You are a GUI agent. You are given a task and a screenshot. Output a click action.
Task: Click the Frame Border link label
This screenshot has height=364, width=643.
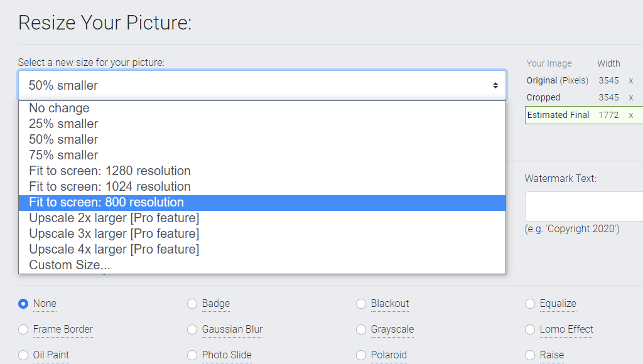(63, 329)
